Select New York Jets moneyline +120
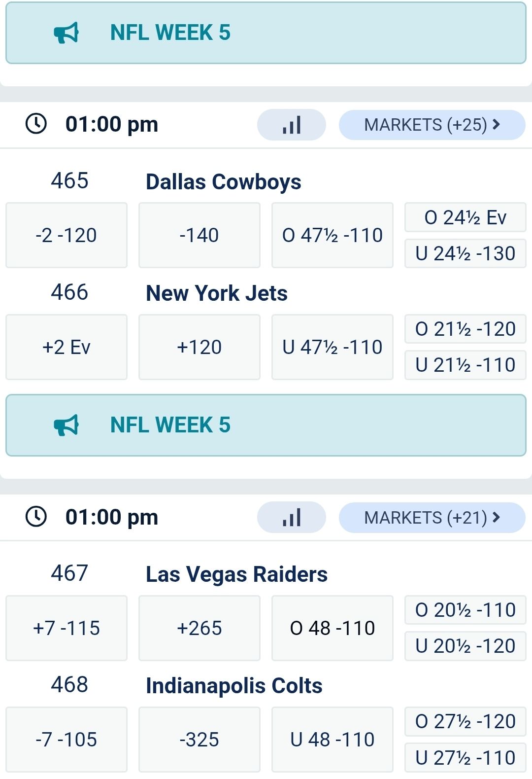532x779 pixels. click(199, 347)
